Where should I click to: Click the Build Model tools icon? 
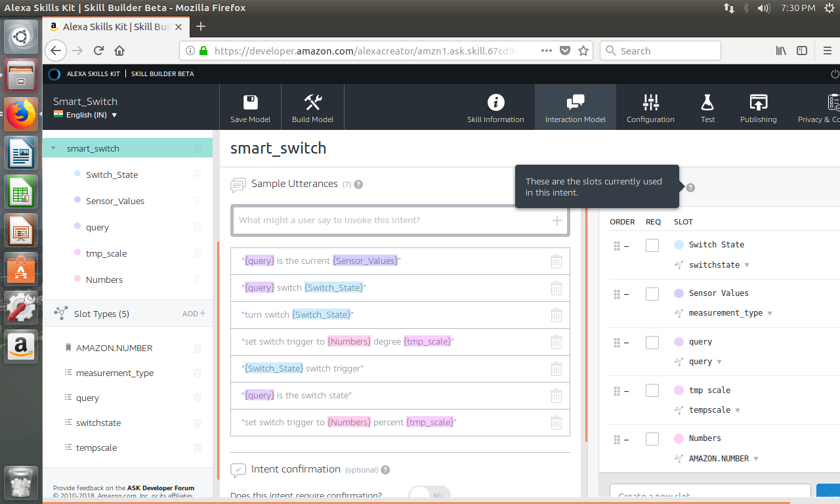click(x=312, y=102)
